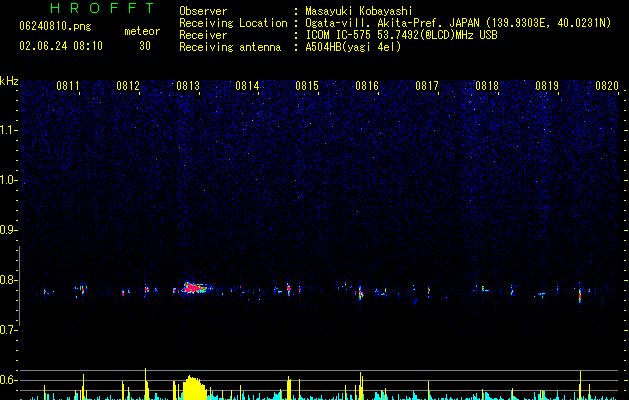Viewport: 629px width, 400px height.
Task: Click the 0818 time marker
Action: [487, 86]
